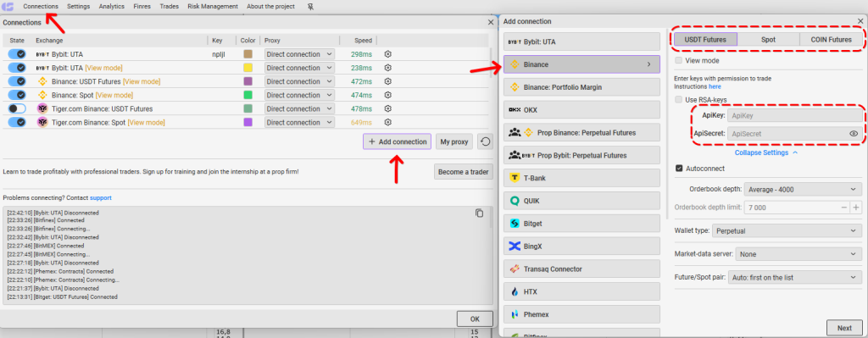Uncheck the Autoconnect checkbox
The width and height of the screenshot is (868, 338).
coord(679,169)
